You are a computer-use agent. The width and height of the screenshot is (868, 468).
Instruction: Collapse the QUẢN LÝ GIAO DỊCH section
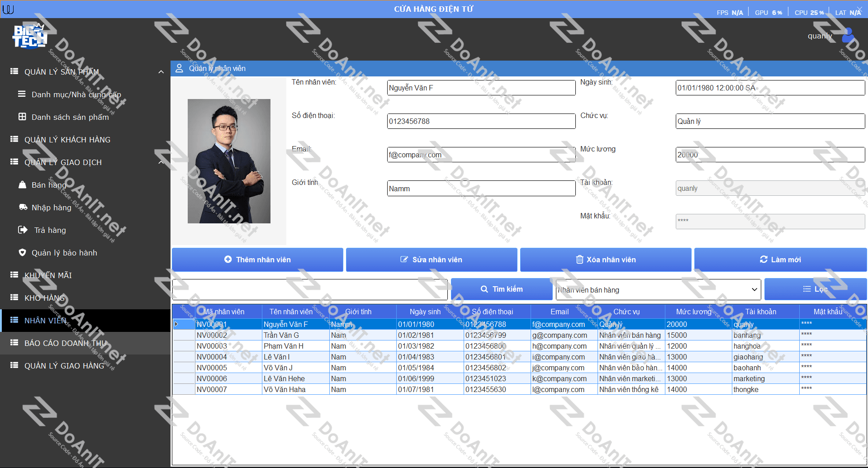tap(161, 162)
